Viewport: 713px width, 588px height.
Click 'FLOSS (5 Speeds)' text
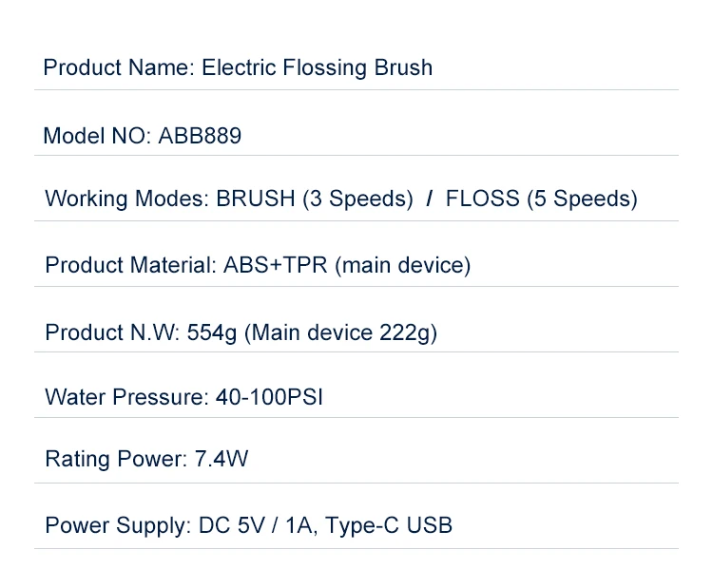541,199
